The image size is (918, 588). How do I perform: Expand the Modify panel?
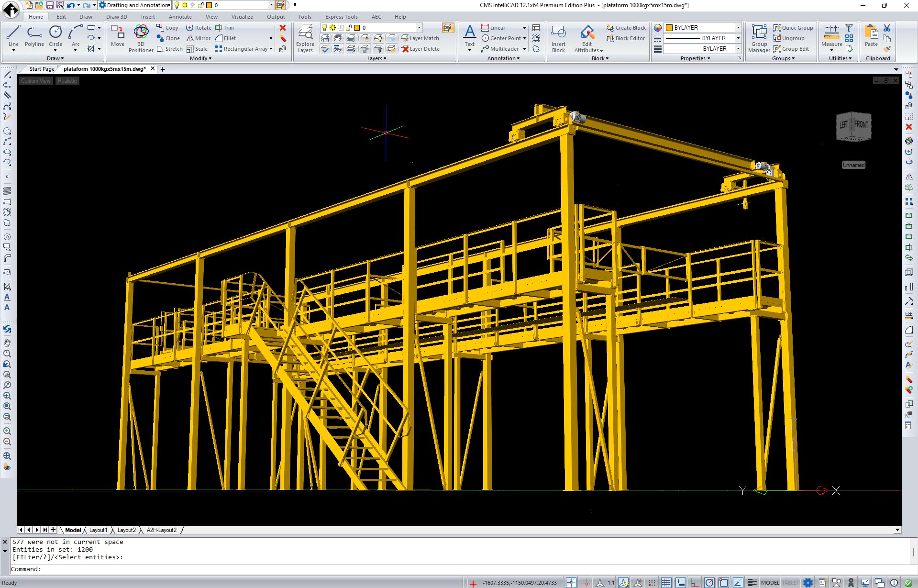tap(200, 58)
